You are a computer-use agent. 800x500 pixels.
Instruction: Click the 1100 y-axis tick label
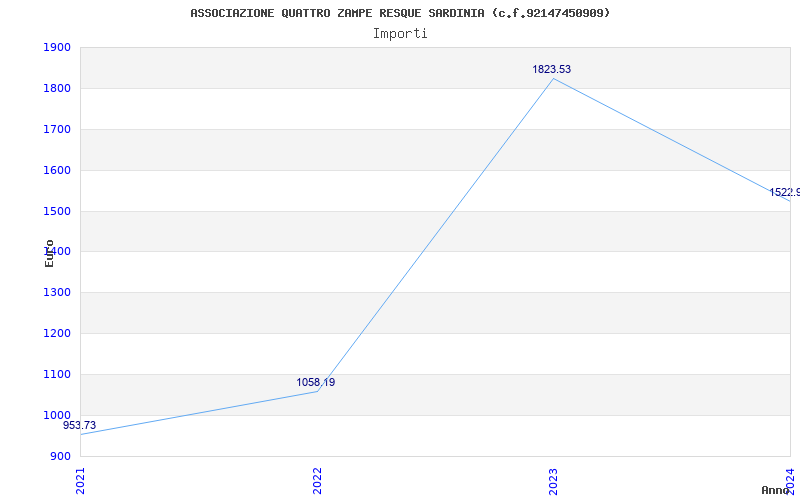point(57,374)
